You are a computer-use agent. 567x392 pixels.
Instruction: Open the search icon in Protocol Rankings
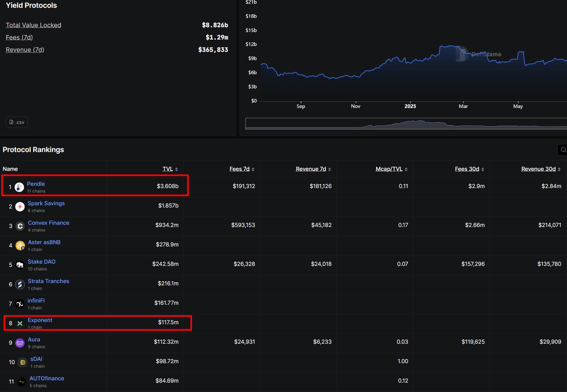[563, 150]
